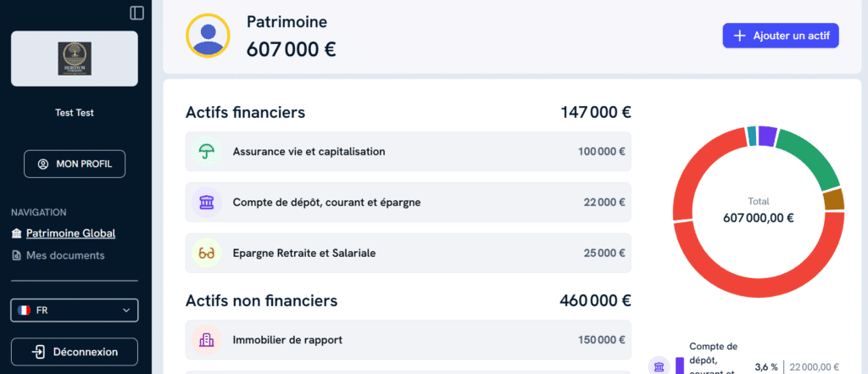Open the Epargne Retraite et Salariale row
This screenshot has height=374, width=868.
click(408, 253)
